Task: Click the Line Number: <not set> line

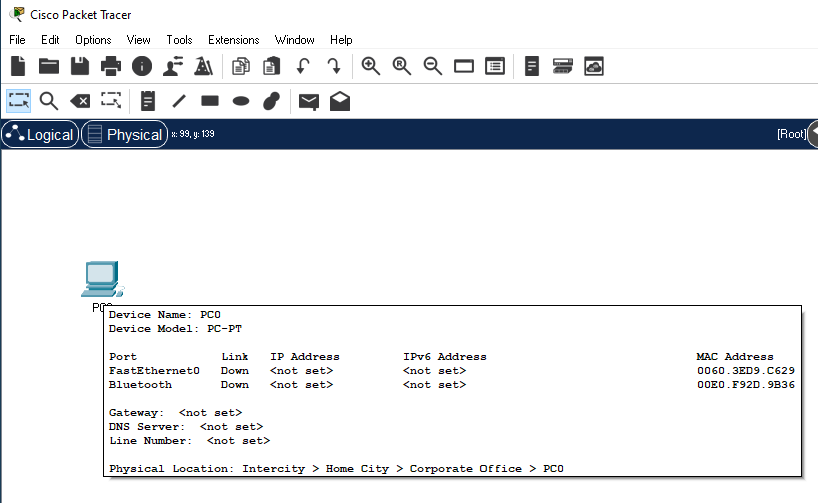Action: click(189, 441)
